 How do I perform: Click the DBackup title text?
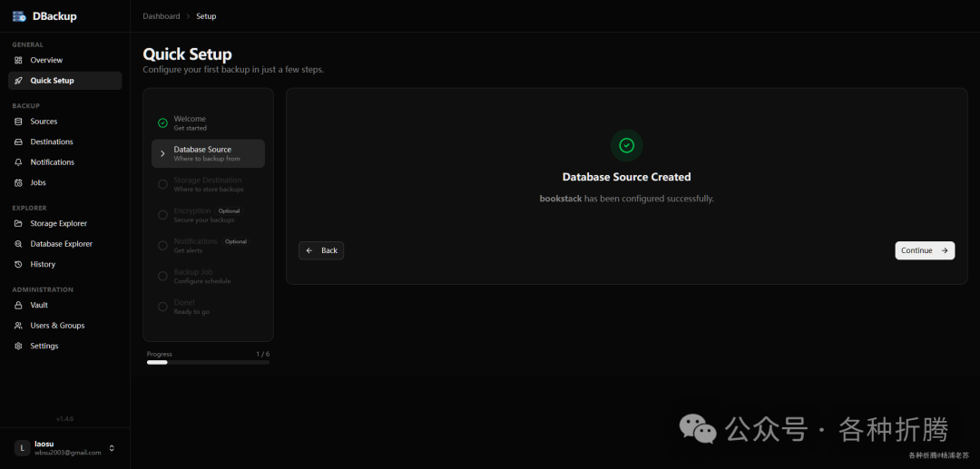coord(54,17)
